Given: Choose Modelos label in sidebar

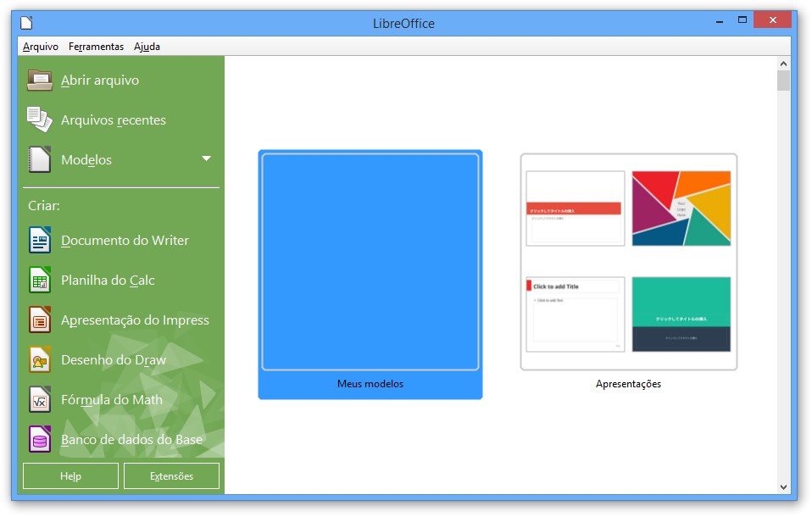Looking at the screenshot, I should point(86,160).
